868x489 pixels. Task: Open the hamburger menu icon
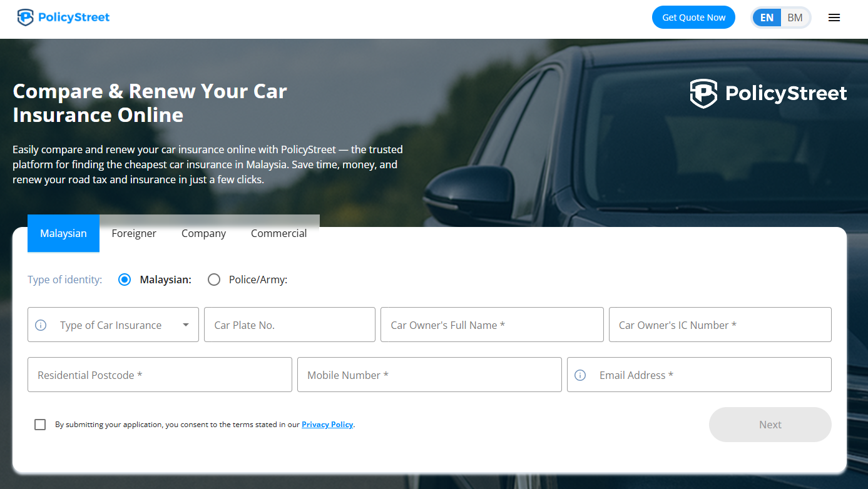click(834, 18)
